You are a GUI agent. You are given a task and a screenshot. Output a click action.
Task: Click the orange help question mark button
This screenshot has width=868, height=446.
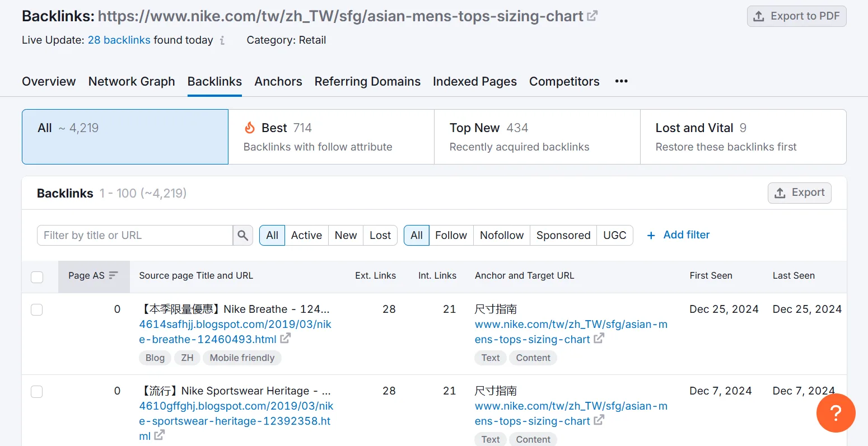coord(836,413)
